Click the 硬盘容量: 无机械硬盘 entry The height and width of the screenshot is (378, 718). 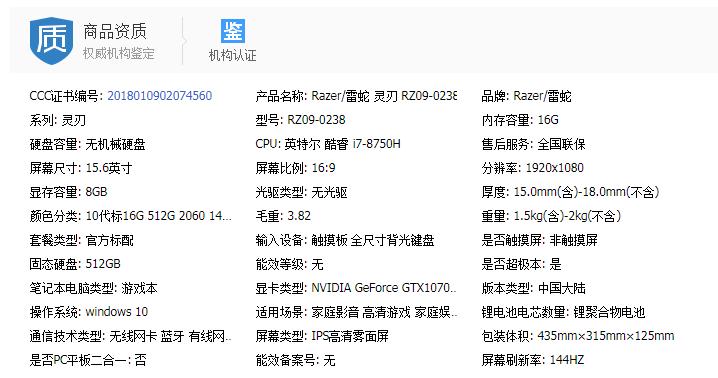coord(87,144)
